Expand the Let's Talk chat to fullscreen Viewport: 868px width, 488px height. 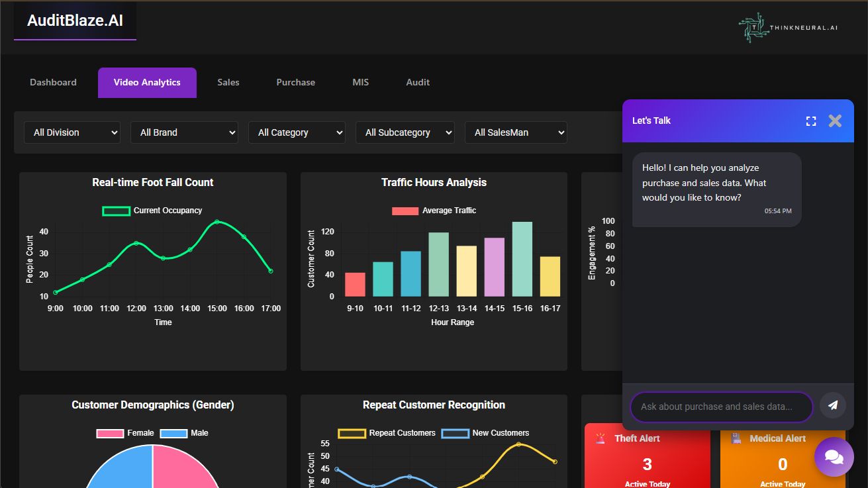coord(810,121)
